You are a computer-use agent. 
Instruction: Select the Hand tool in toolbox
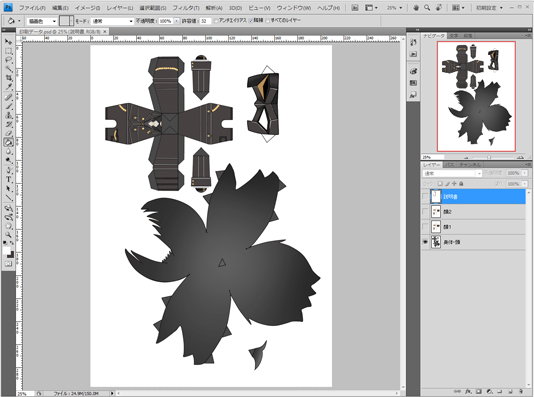click(9, 226)
